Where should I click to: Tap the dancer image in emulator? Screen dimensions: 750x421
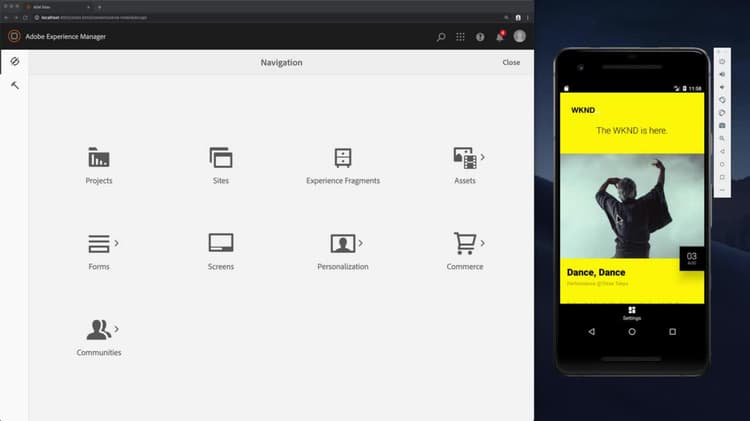632,206
